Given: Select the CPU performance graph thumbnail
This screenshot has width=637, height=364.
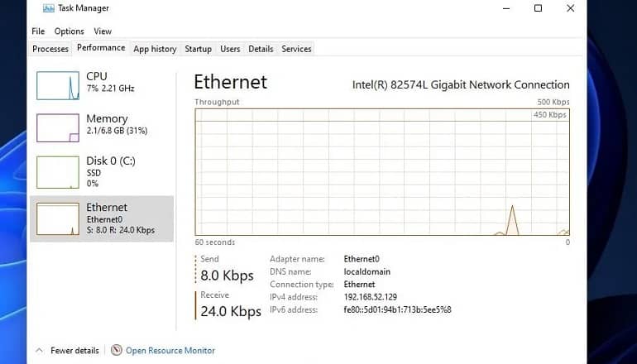Looking at the screenshot, I should [58, 85].
